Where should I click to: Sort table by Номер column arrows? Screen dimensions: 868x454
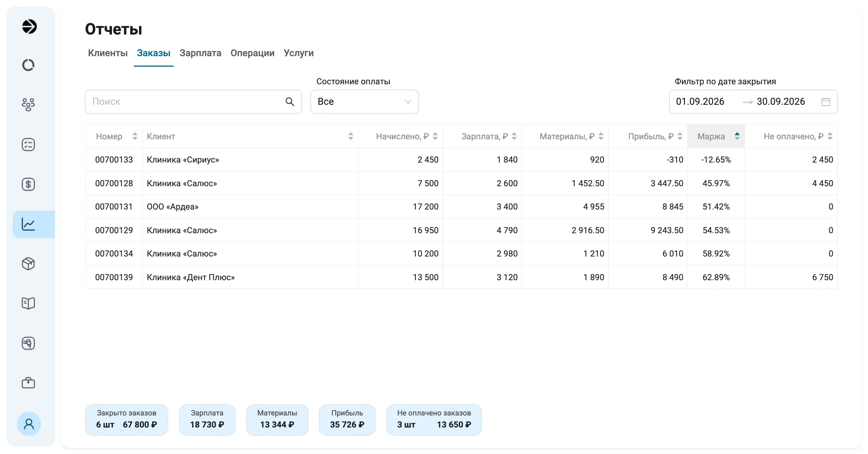point(135,136)
